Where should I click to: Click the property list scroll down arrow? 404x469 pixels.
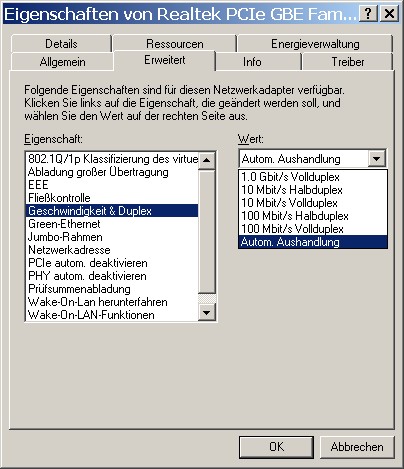click(207, 312)
